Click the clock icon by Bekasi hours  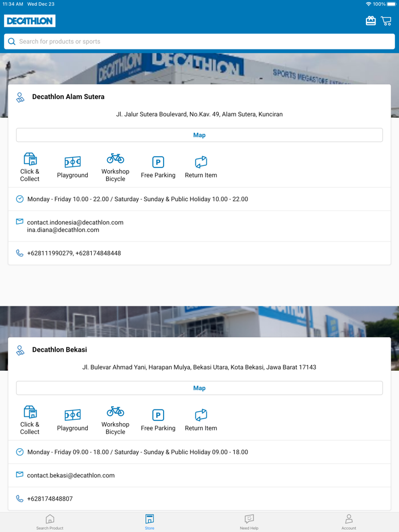click(20, 452)
